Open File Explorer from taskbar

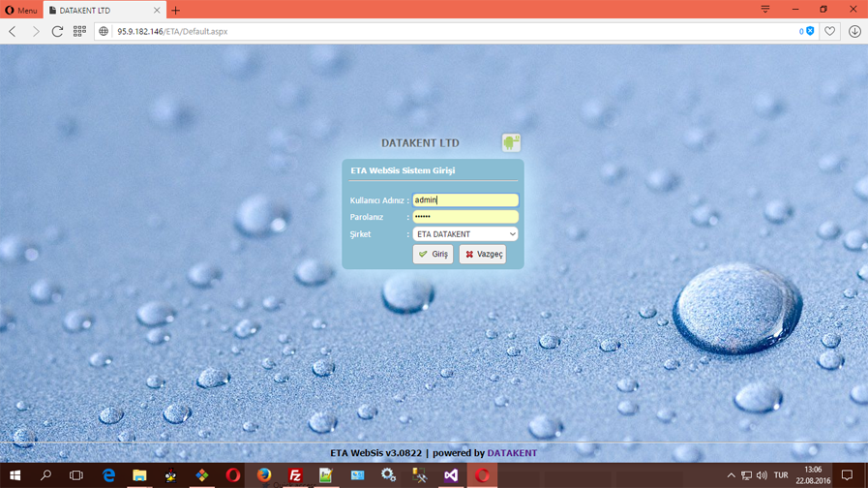point(139,475)
